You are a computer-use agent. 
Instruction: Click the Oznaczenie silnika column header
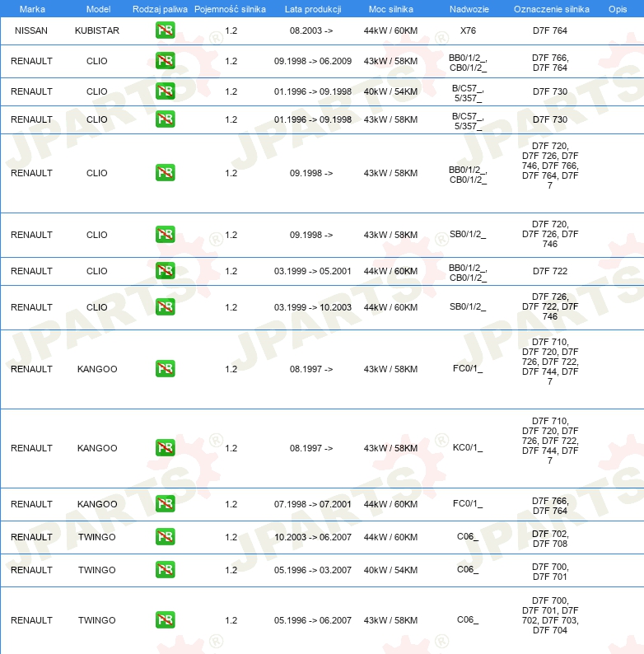[x=552, y=9]
